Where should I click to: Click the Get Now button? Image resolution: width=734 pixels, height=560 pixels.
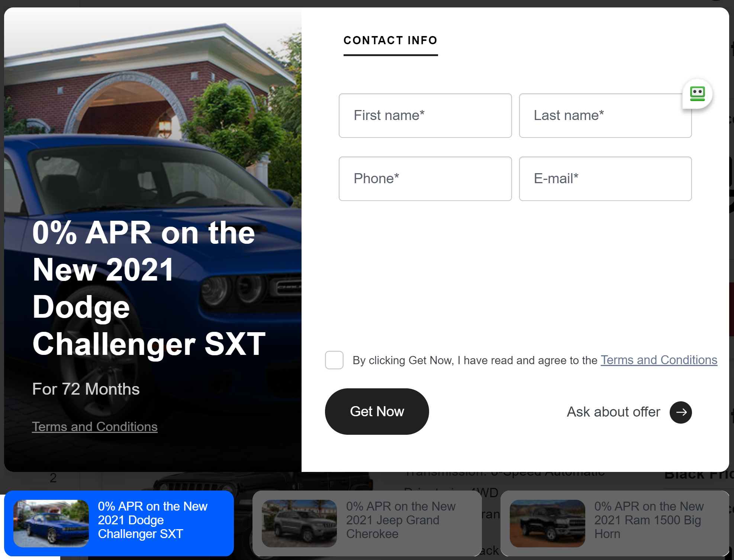coord(377,411)
